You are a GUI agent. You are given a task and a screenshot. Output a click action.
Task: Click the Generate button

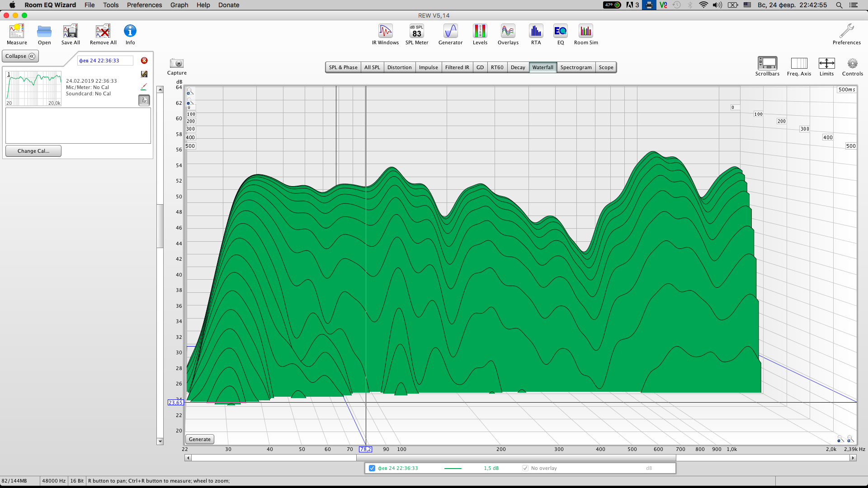(x=199, y=439)
